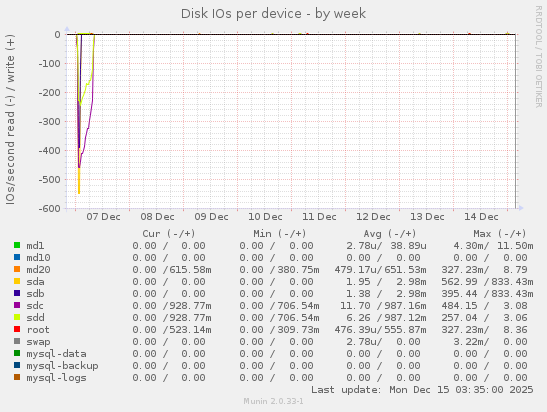
Task: Click the 'Avg (-/+)' column header
Action: click(390, 233)
